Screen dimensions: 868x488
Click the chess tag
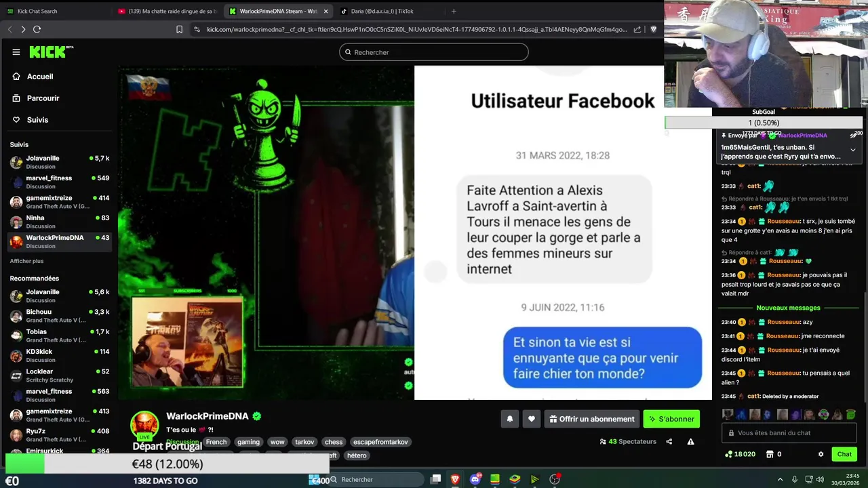coord(334,442)
